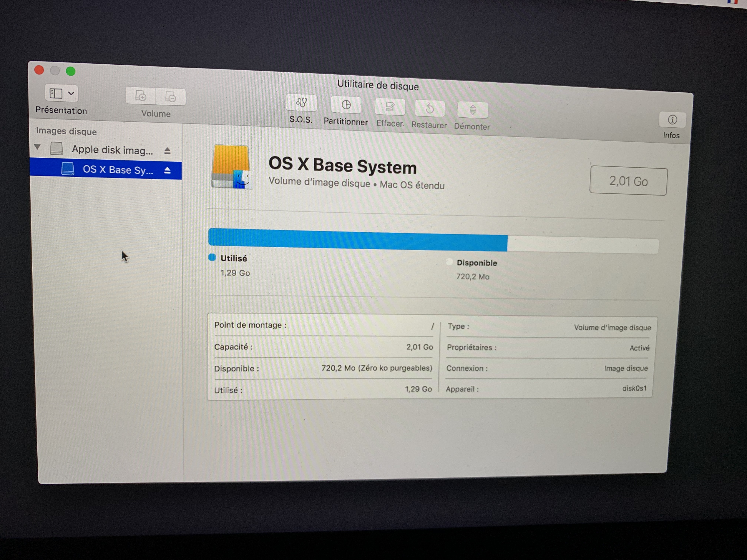The width and height of the screenshot is (747, 560).
Task: Click the green zoom window button
Action: pyautogui.click(x=71, y=71)
